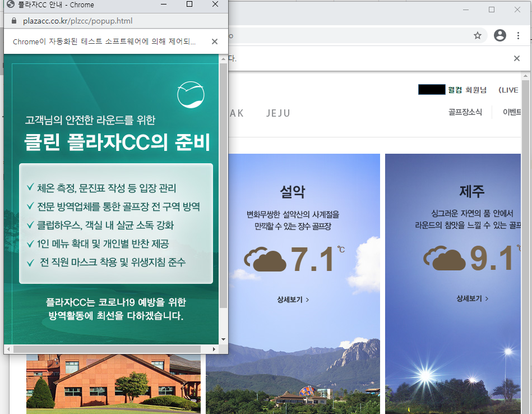Click the checkmark beside 전 직원 마스크 item
Viewport: 532px width, 414px height.
tap(30, 263)
